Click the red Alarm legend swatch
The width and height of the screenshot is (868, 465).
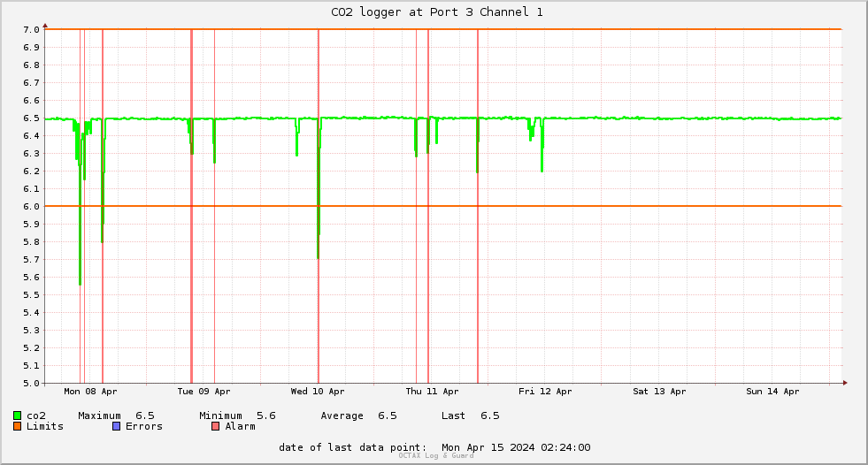215,426
